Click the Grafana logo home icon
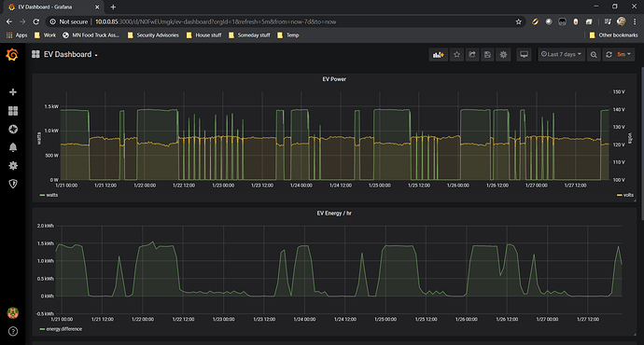Viewport: 644px width, 345px height. (x=12, y=55)
